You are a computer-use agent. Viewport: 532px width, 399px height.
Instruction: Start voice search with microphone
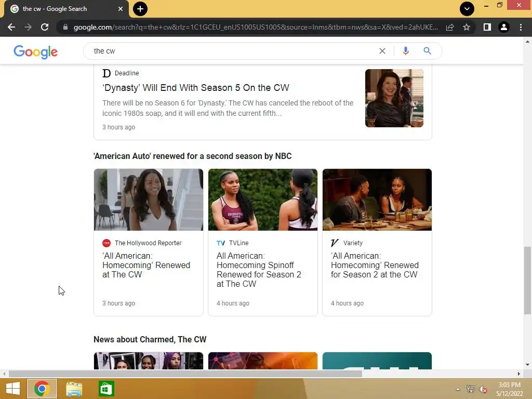click(x=405, y=51)
